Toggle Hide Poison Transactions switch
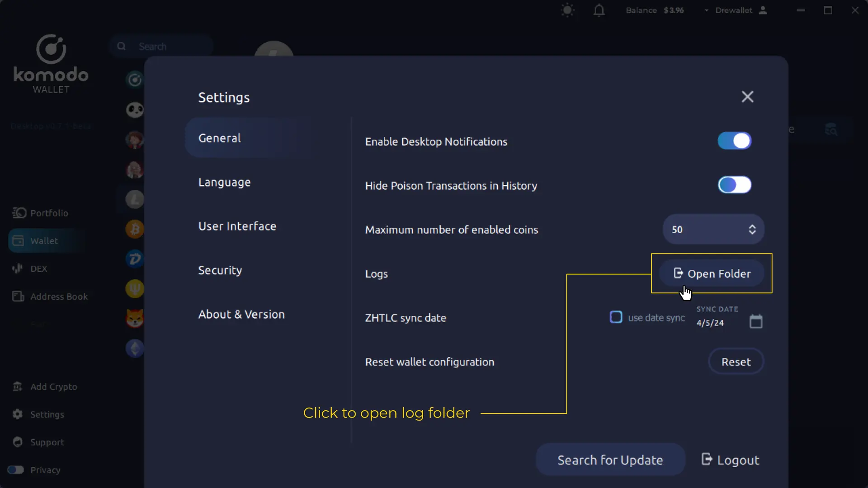The image size is (868, 488). [735, 185]
